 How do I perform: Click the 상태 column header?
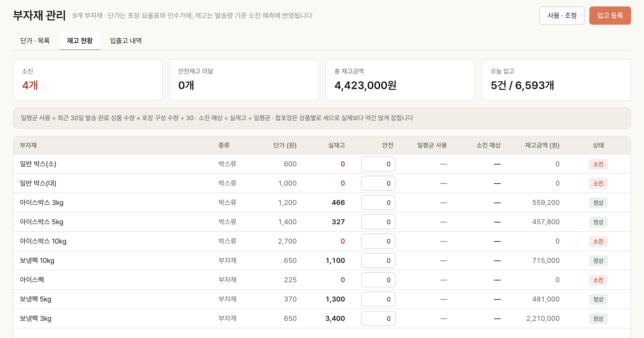[598, 145]
